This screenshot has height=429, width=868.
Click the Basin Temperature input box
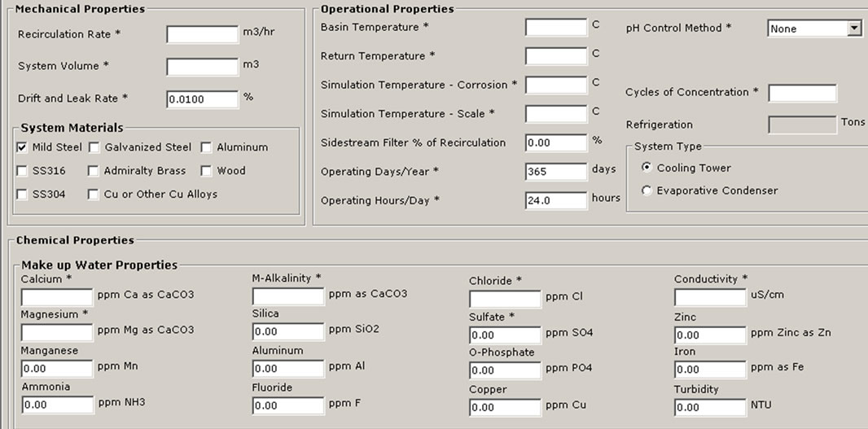[556, 27]
